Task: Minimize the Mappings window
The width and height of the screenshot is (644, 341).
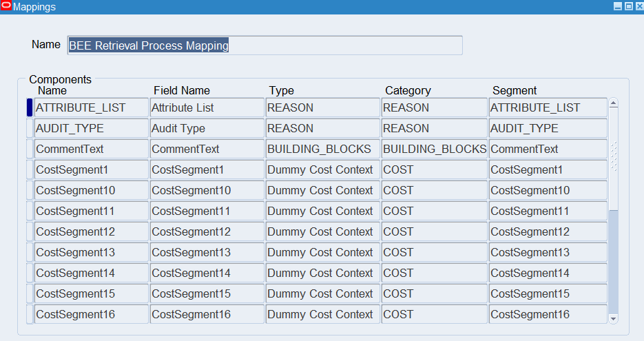Action: pyautogui.click(x=618, y=6)
